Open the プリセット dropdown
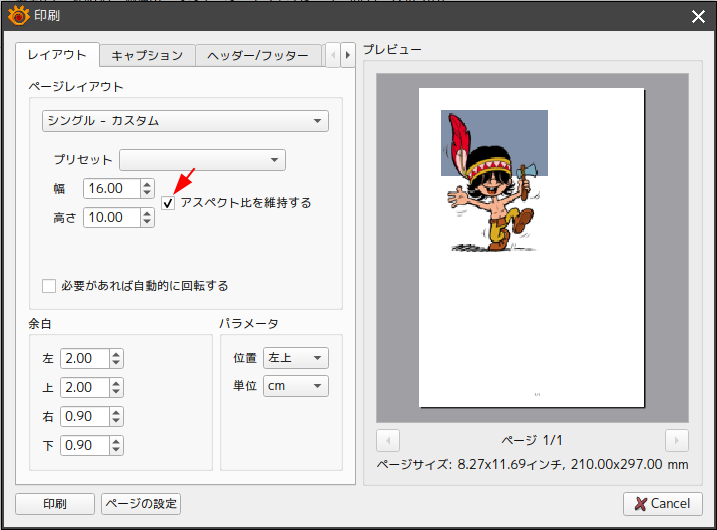717x530 pixels. 202,160
